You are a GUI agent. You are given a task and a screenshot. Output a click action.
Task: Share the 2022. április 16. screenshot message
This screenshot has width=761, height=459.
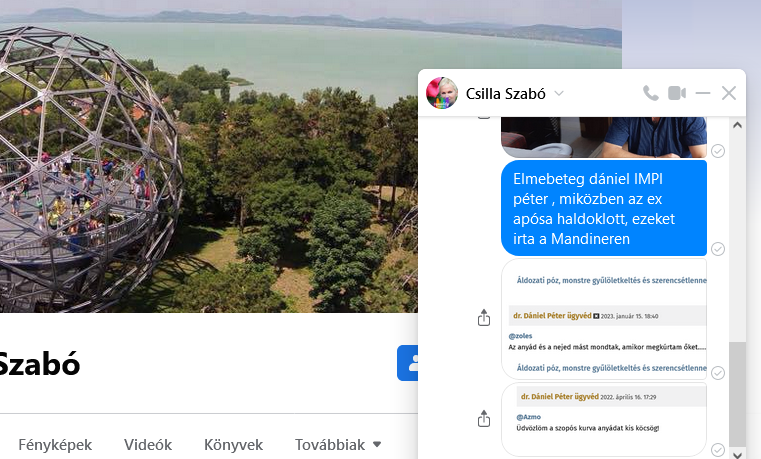tap(483, 418)
